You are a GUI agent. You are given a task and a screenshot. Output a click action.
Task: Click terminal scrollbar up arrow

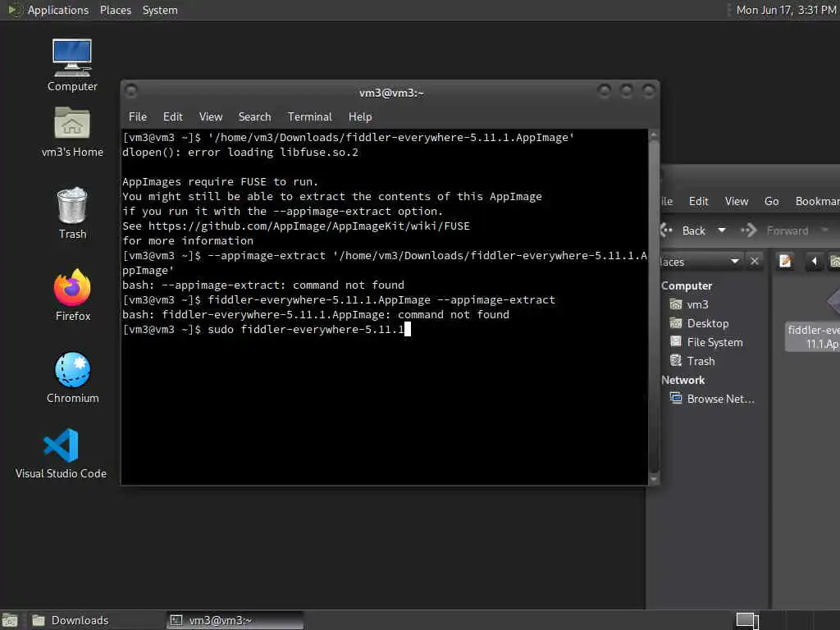point(654,135)
